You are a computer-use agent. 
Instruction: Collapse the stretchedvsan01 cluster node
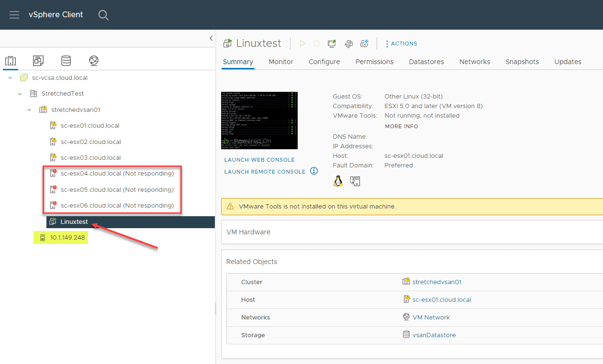tap(29, 110)
